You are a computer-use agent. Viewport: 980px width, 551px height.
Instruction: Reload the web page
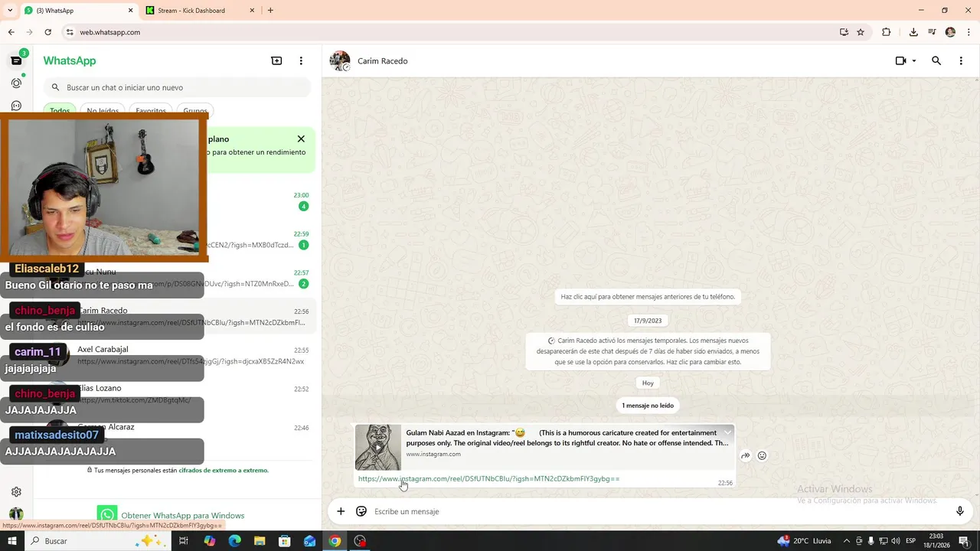tap(47, 32)
